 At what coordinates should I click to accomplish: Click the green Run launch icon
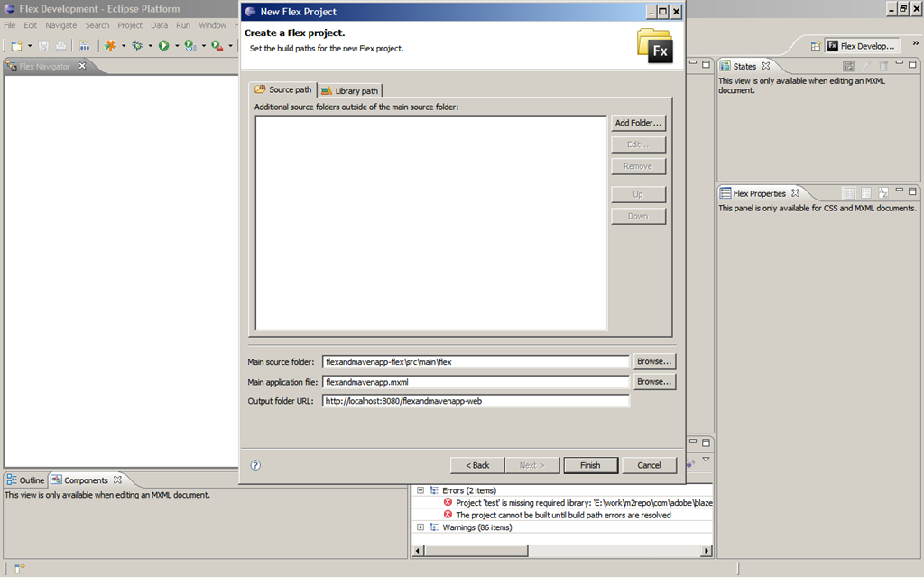point(164,45)
